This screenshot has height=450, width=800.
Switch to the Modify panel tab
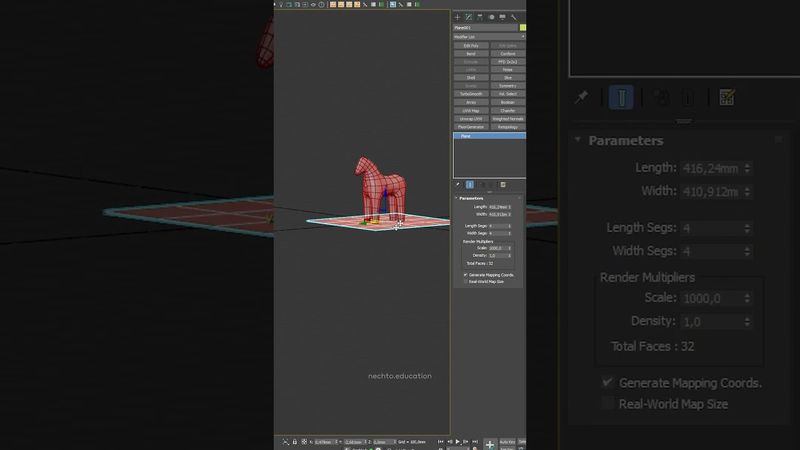click(468, 17)
